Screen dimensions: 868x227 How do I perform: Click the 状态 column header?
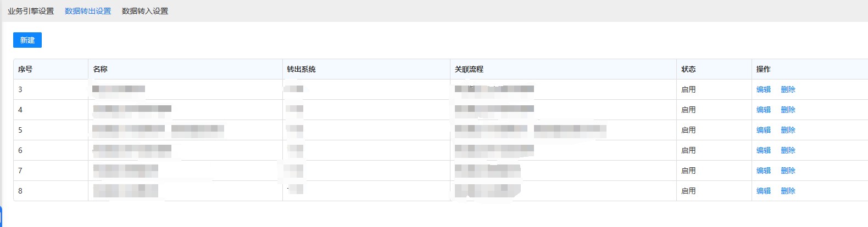[688, 69]
